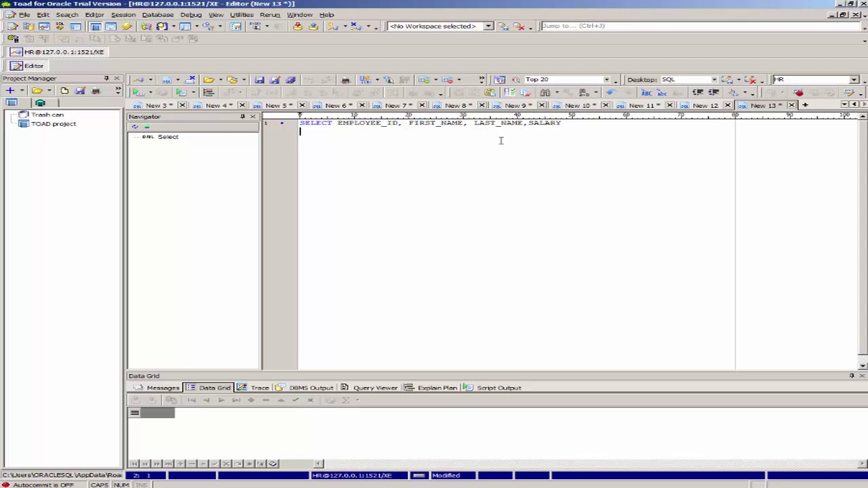Viewport: 868px width, 488px height.
Task: Click the HR@127.0.0.1:1521/XE connection button
Action: click(x=58, y=52)
